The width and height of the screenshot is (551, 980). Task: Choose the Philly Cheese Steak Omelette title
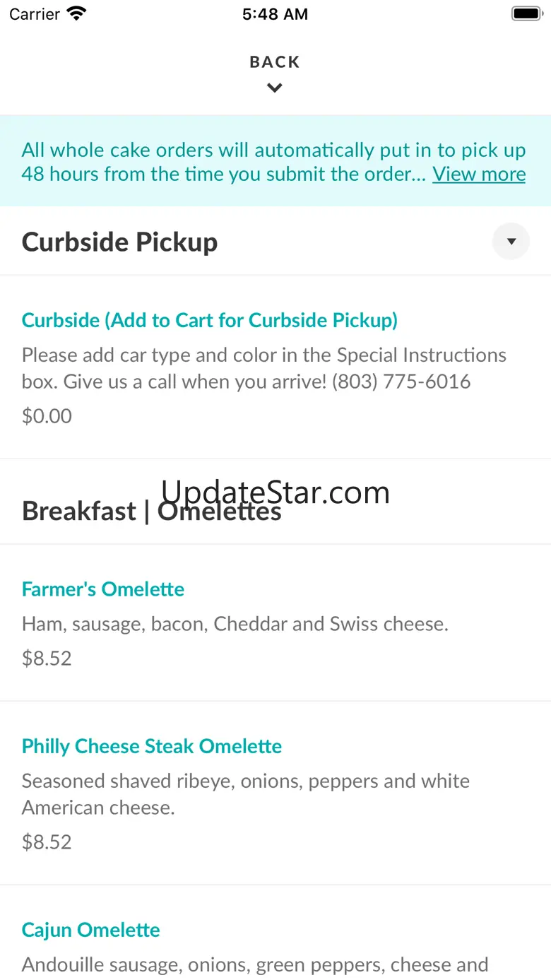(x=152, y=746)
